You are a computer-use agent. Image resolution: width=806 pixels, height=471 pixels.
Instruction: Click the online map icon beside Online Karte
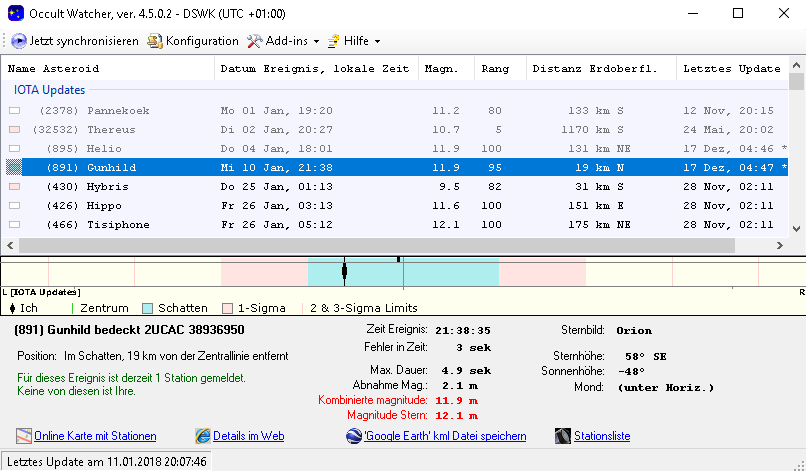click(x=24, y=436)
